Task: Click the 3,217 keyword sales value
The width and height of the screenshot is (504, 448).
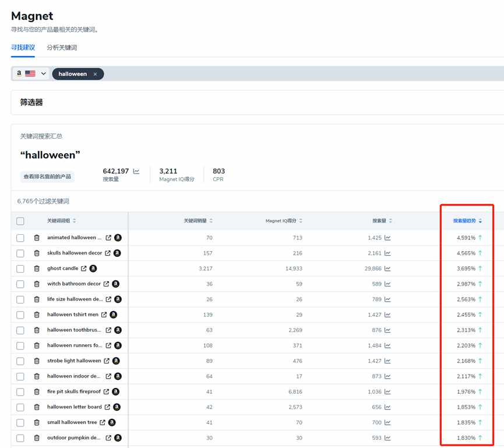Action: click(206, 269)
